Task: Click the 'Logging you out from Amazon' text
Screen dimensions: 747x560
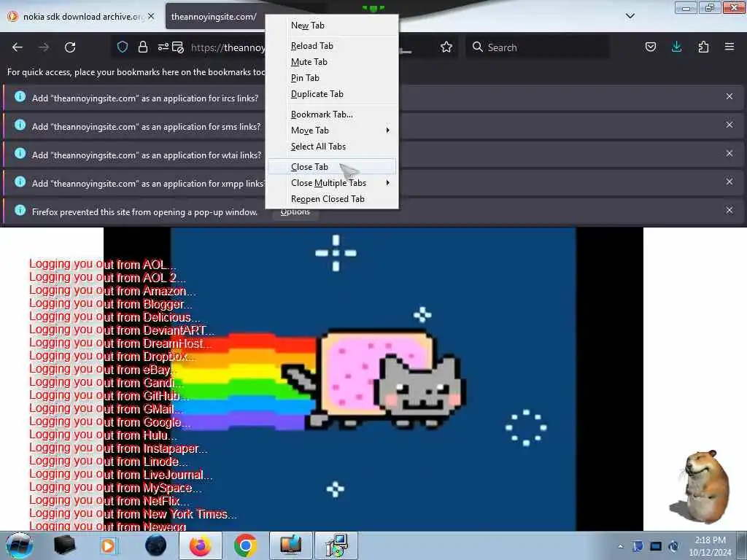Action: coord(112,290)
